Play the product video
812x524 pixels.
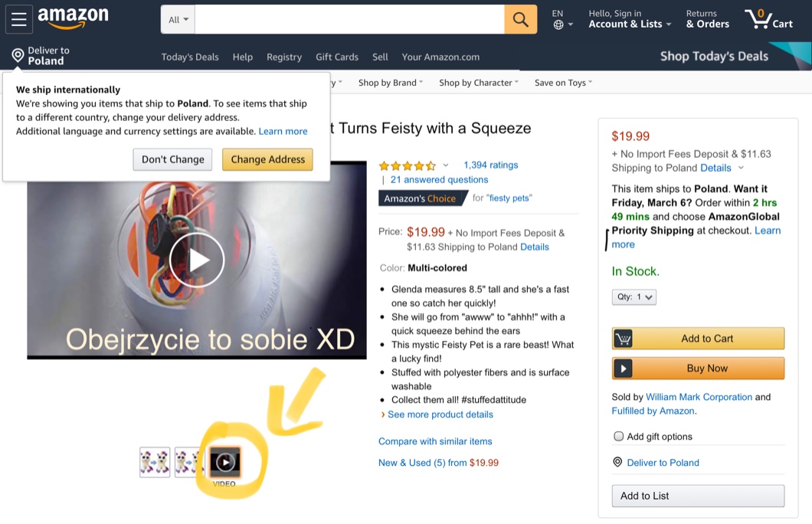point(197,260)
